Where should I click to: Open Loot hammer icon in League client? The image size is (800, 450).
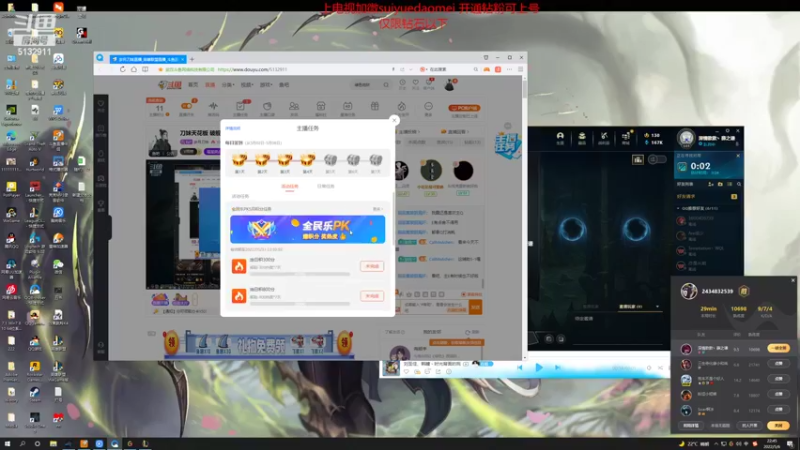click(604, 136)
